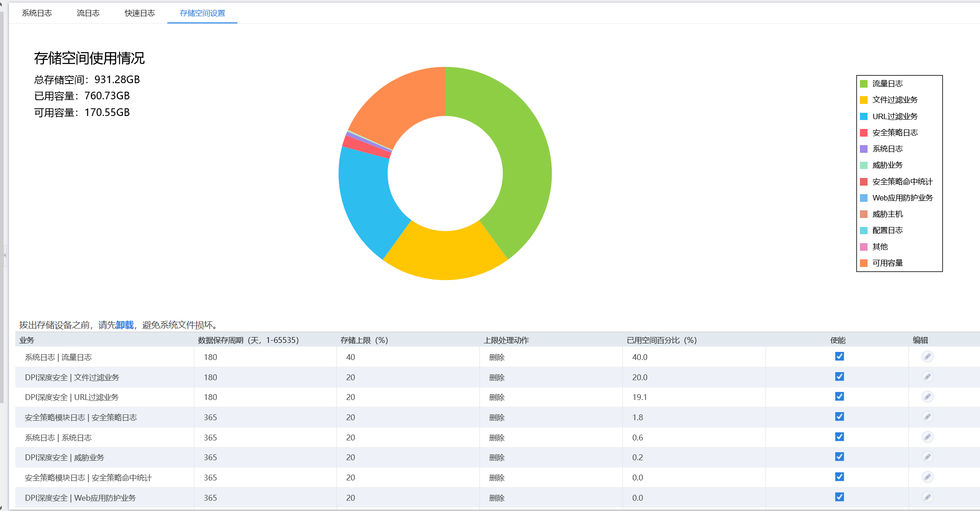
Task: Expand the collapsed left sidebar handle
Action: point(4,255)
